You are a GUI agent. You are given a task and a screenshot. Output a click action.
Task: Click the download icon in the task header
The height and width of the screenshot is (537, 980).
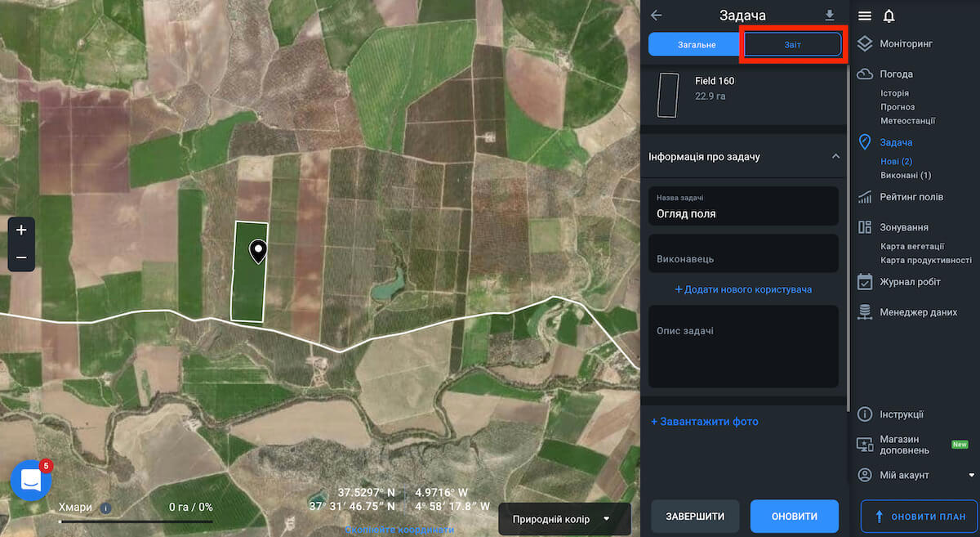point(830,16)
